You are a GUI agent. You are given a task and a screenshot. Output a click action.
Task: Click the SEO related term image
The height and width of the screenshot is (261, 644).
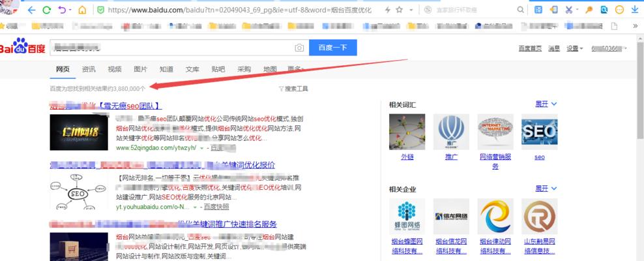tap(539, 132)
